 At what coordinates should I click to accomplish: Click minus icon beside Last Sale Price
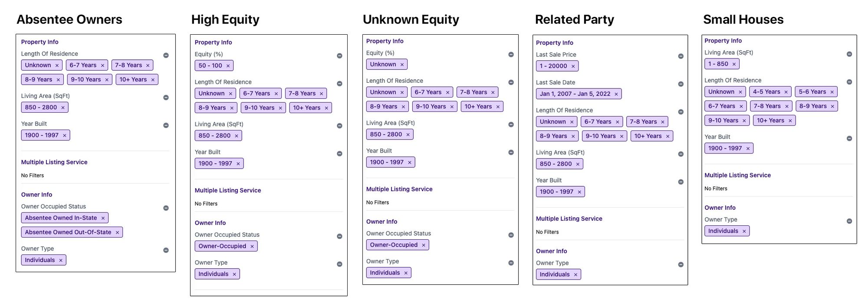tap(681, 56)
